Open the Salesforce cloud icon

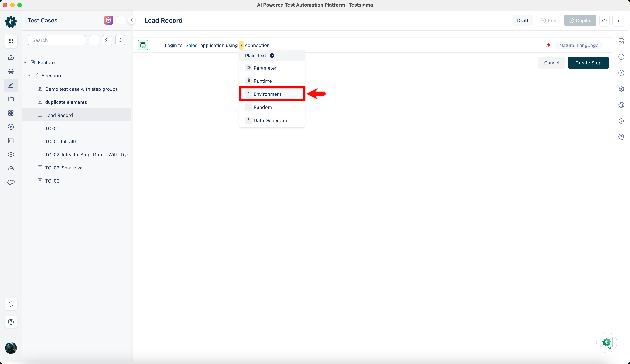[x=11, y=182]
